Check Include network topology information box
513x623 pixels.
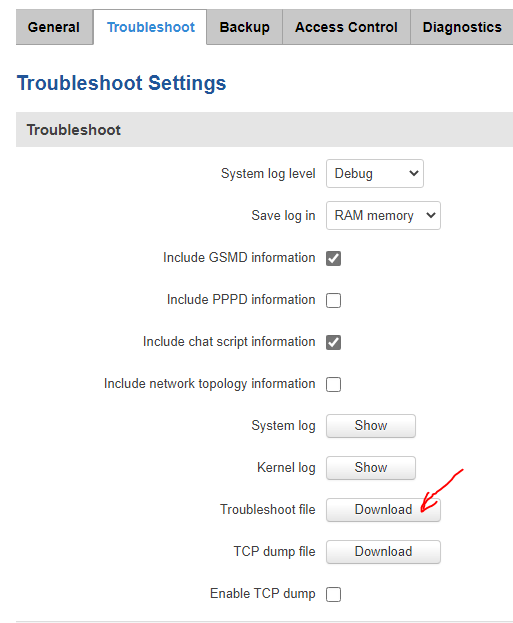[x=333, y=384]
